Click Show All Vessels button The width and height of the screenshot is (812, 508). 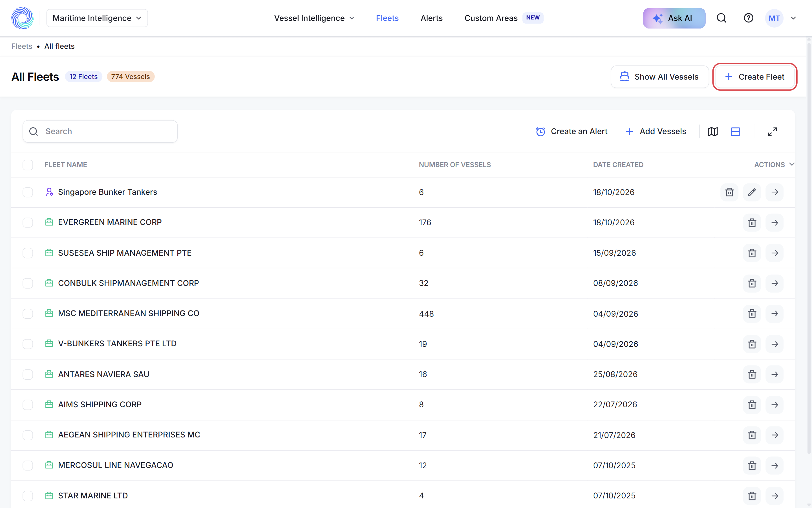pos(660,76)
